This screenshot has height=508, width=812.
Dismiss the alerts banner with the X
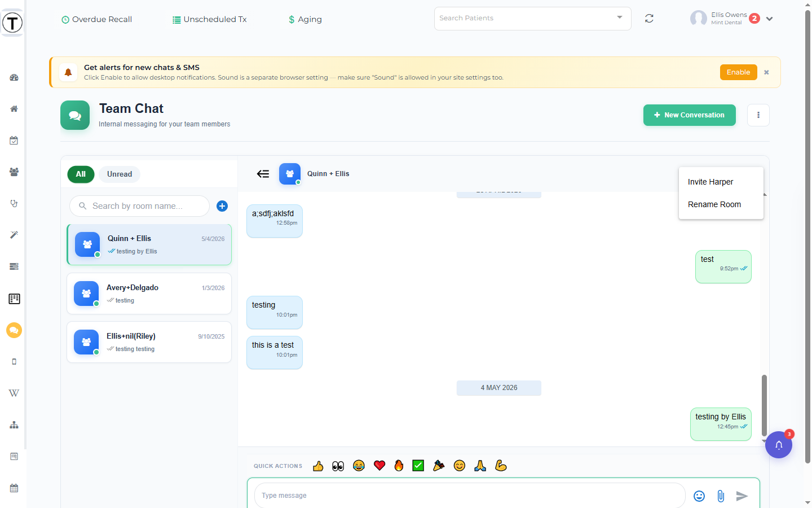pos(766,72)
